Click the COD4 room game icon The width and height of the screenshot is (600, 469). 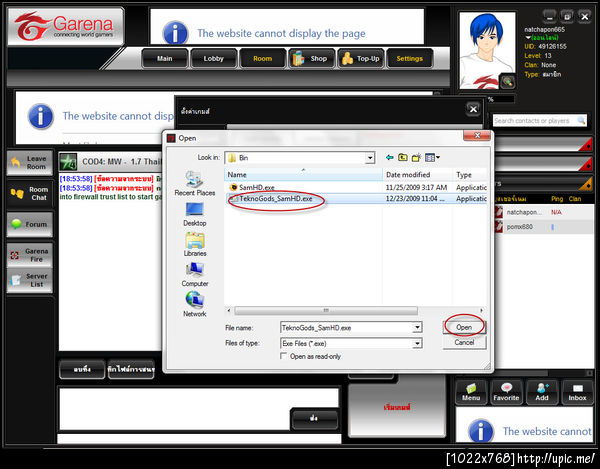(x=68, y=162)
